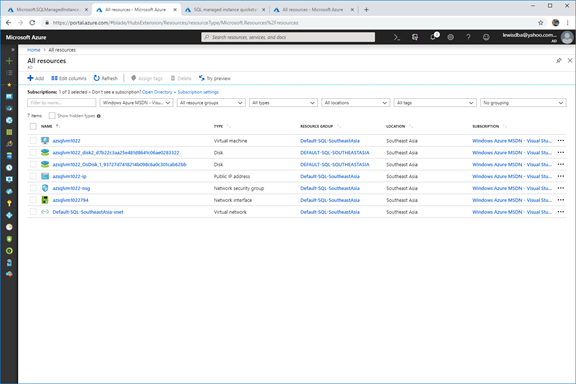Viewport: 576px width, 384px height.
Task: Click the shield icon for azsqlvm1022-nsg
Action: click(45, 188)
